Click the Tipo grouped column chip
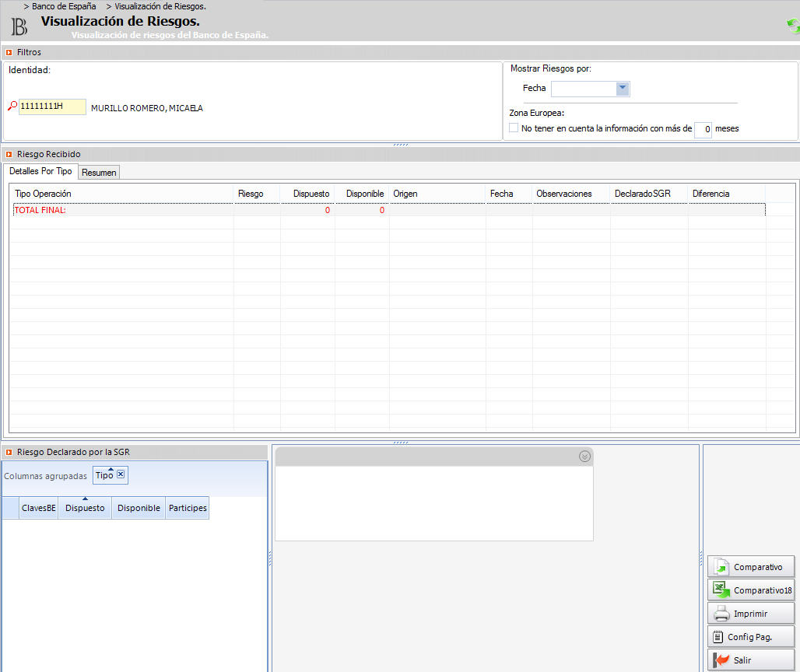 [x=111, y=475]
